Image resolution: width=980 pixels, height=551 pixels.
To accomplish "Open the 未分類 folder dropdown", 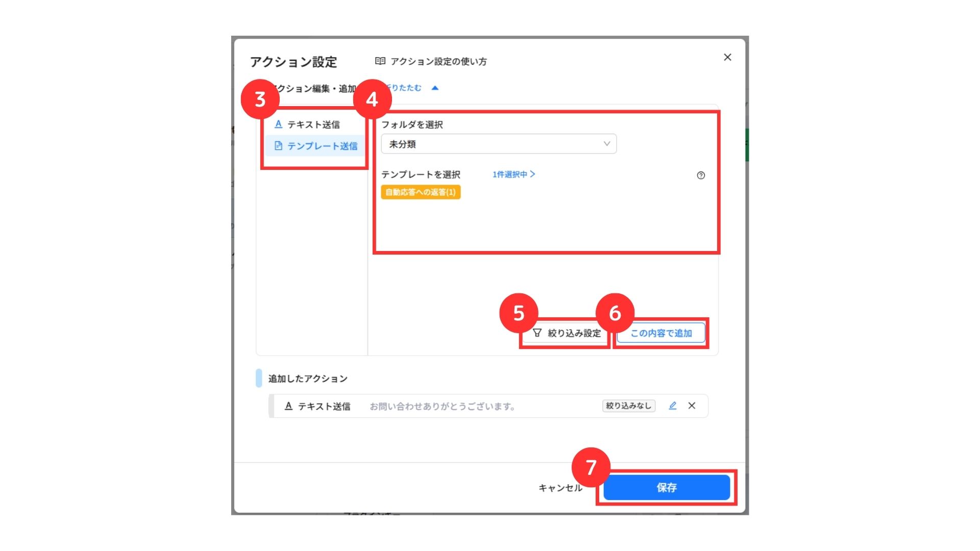I will [x=499, y=144].
